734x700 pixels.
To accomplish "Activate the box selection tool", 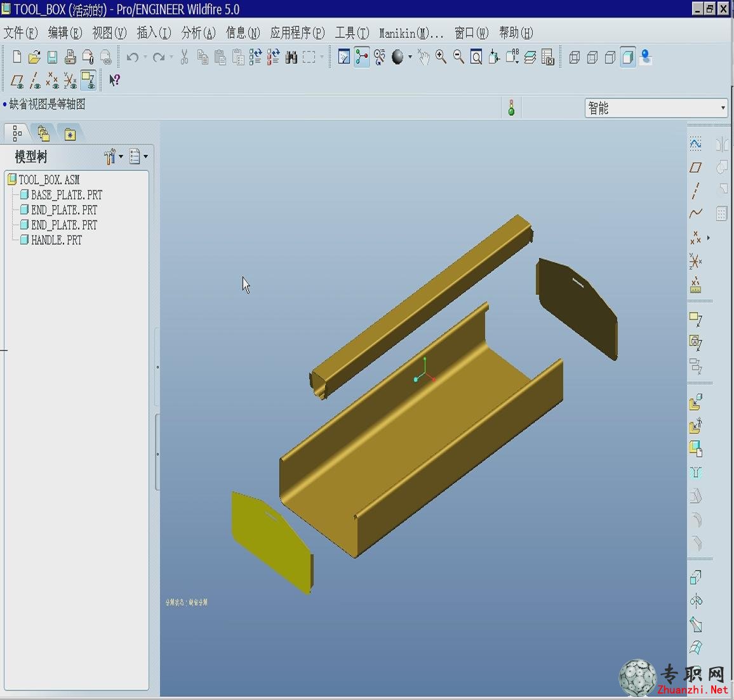I will (309, 57).
